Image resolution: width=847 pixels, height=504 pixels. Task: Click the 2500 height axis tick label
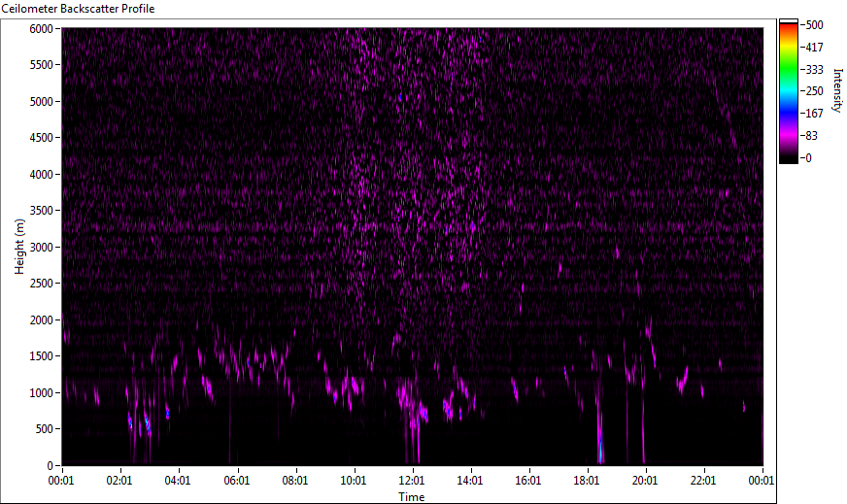[41, 284]
